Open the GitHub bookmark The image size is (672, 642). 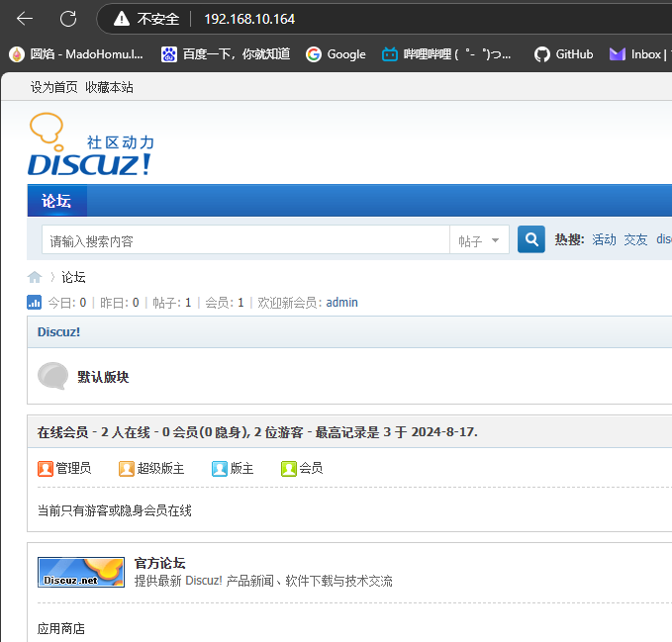(x=563, y=54)
